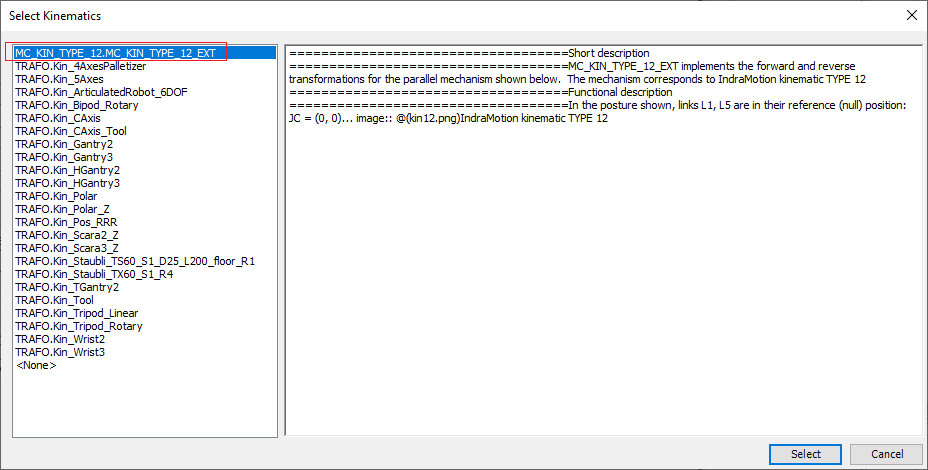Choose TRAFO.Kin_4AxesPalletizer from the list
Screen dimensions: 928x470
tap(80, 66)
